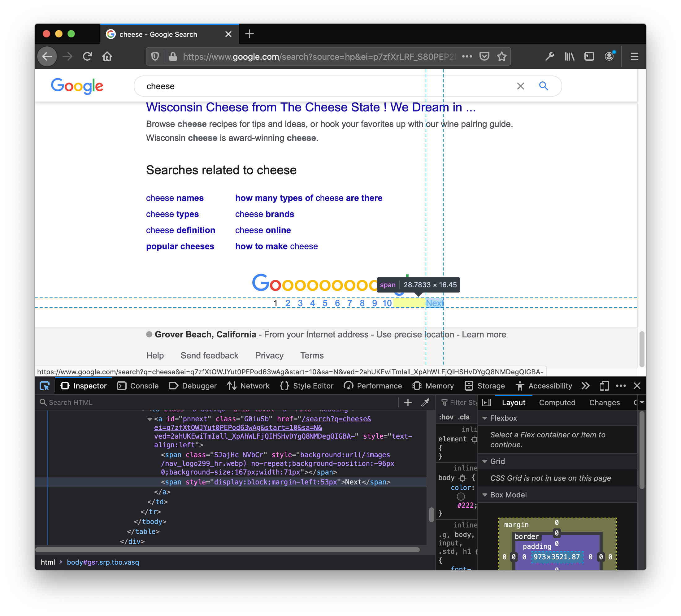The image size is (681, 616).
Task: Toggle the .cls classes panel
Action: (x=464, y=417)
